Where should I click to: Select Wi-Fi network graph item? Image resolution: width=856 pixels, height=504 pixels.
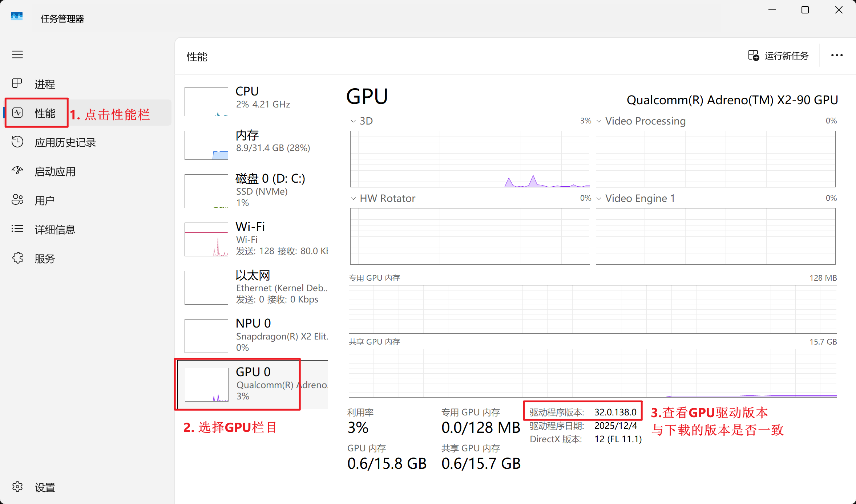[x=254, y=239]
